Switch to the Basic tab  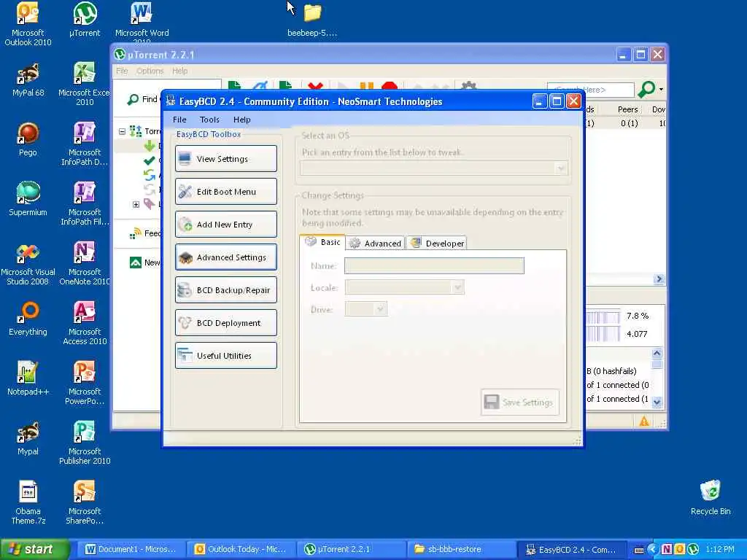(323, 242)
